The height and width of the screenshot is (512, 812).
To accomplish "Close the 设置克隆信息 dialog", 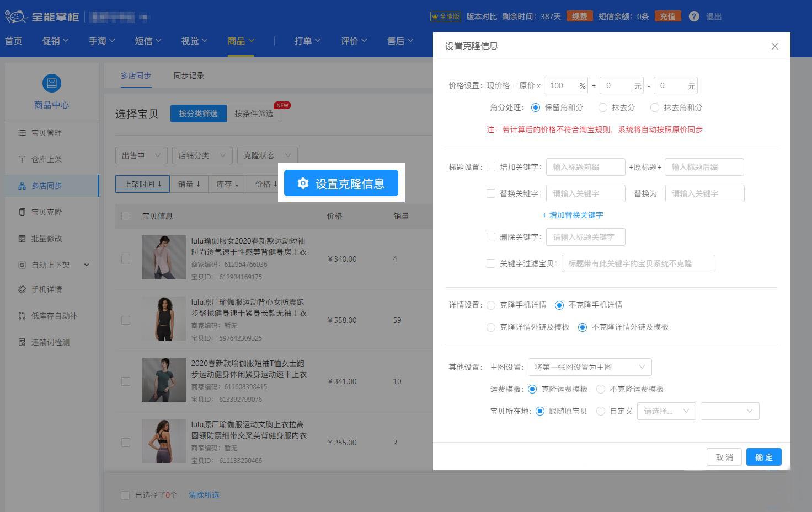I will click(775, 46).
